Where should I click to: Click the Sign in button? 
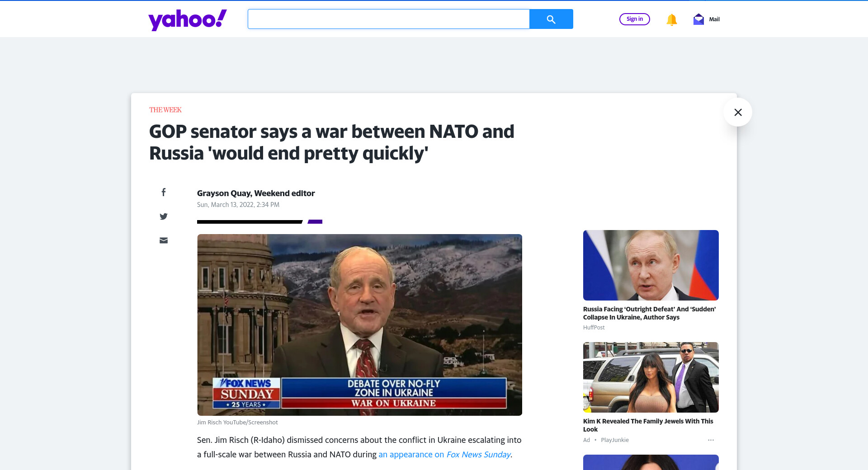[x=635, y=19]
